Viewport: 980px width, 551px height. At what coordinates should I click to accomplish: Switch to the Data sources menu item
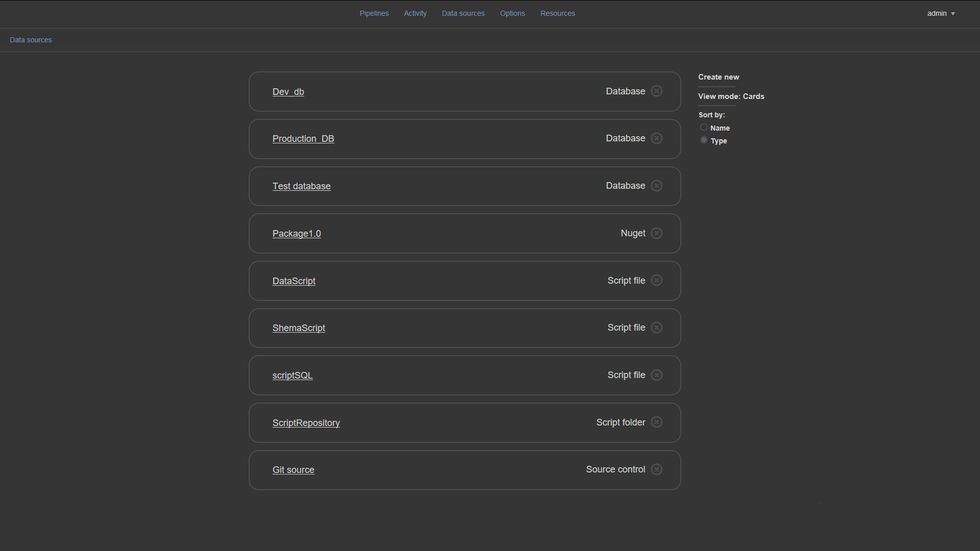coord(463,13)
